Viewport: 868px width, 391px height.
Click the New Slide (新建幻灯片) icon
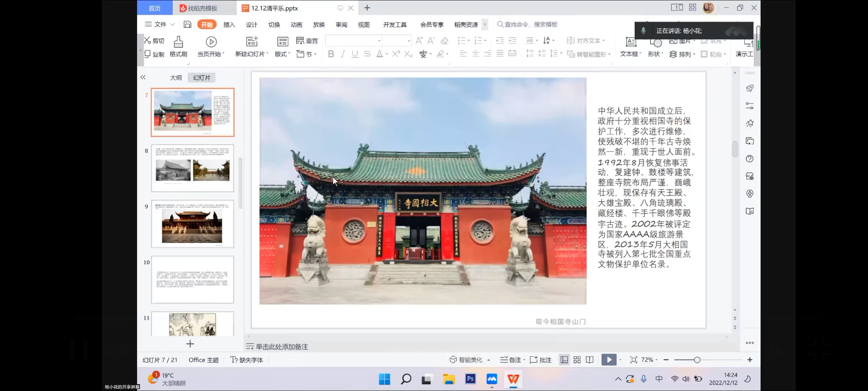tap(252, 42)
